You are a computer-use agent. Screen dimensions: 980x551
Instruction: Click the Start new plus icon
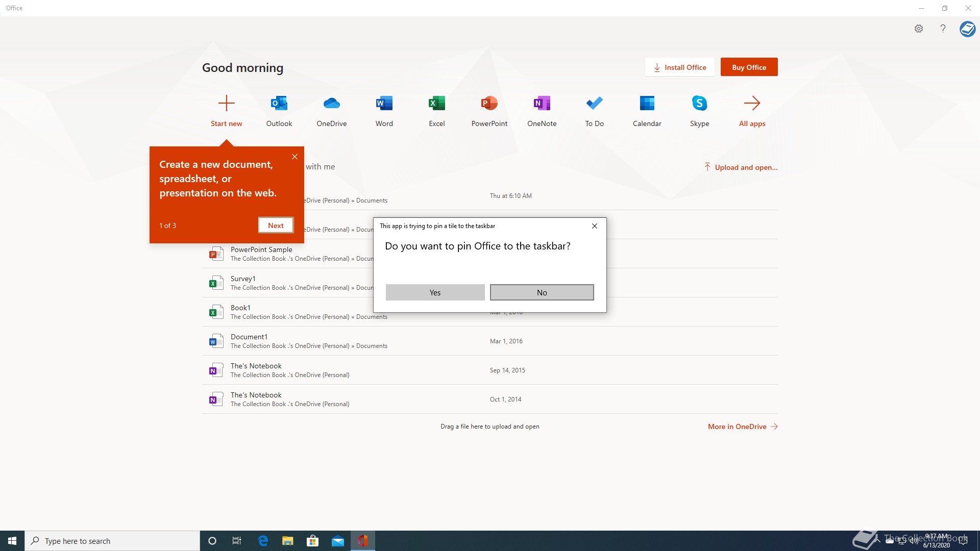pos(227,104)
